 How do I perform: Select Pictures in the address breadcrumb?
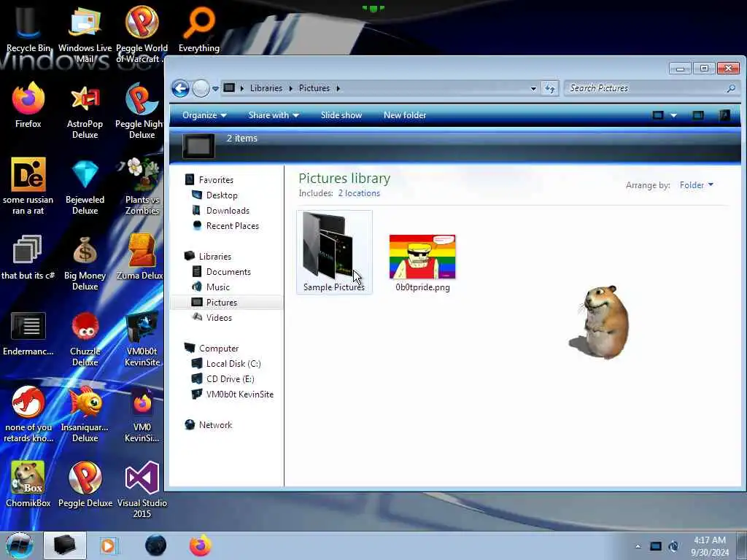pyautogui.click(x=314, y=88)
